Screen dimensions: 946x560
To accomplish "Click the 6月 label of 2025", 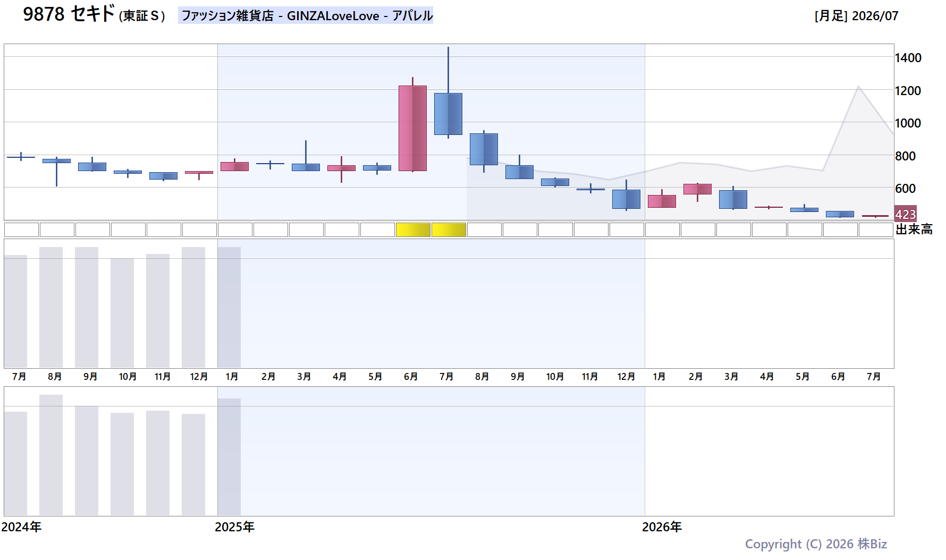I will click(x=411, y=377).
